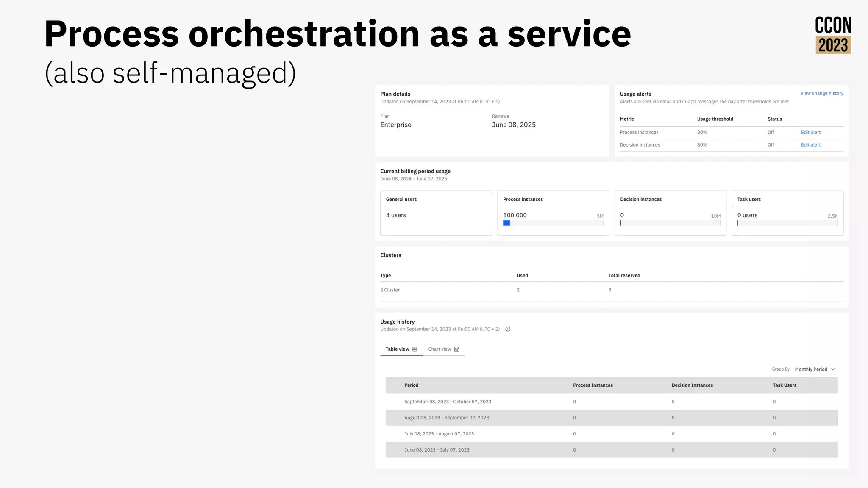The height and width of the screenshot is (488, 868).
Task: Open the Group By Monthly Period dropdown
Action: point(815,369)
